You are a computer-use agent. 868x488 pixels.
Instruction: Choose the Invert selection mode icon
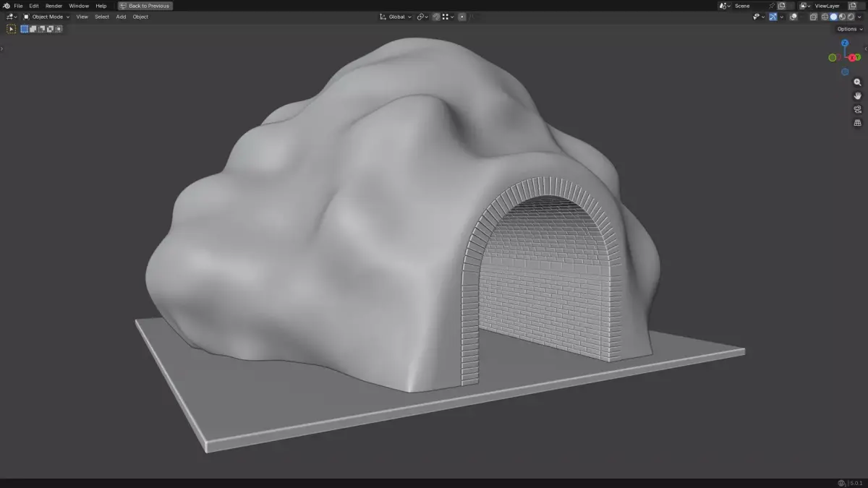[50, 29]
